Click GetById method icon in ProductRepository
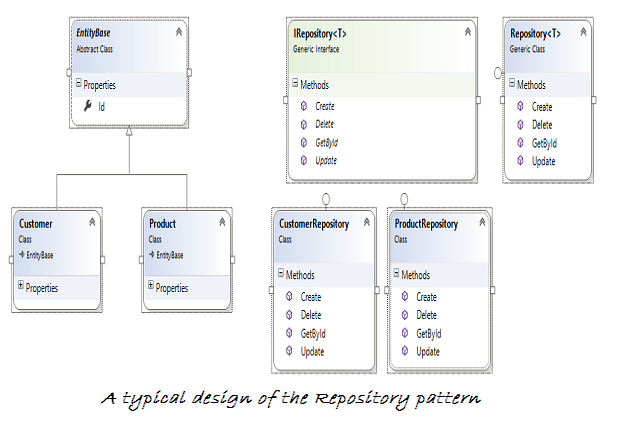620x425 pixels. [x=405, y=333]
